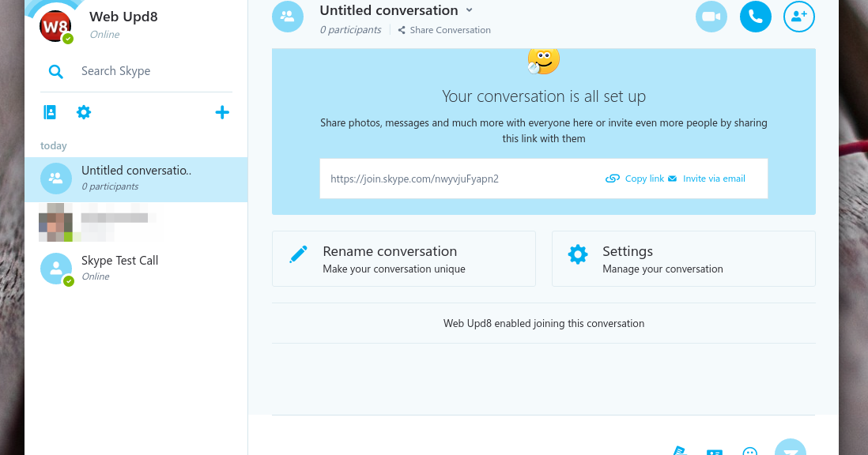Click Share Conversation link
Screen dimensions: 868x455
coord(444,30)
